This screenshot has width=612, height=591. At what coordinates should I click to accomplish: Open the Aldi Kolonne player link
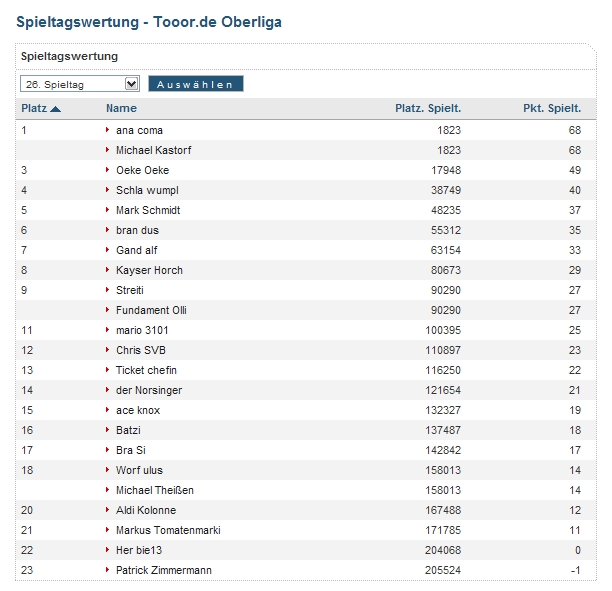[x=146, y=510]
